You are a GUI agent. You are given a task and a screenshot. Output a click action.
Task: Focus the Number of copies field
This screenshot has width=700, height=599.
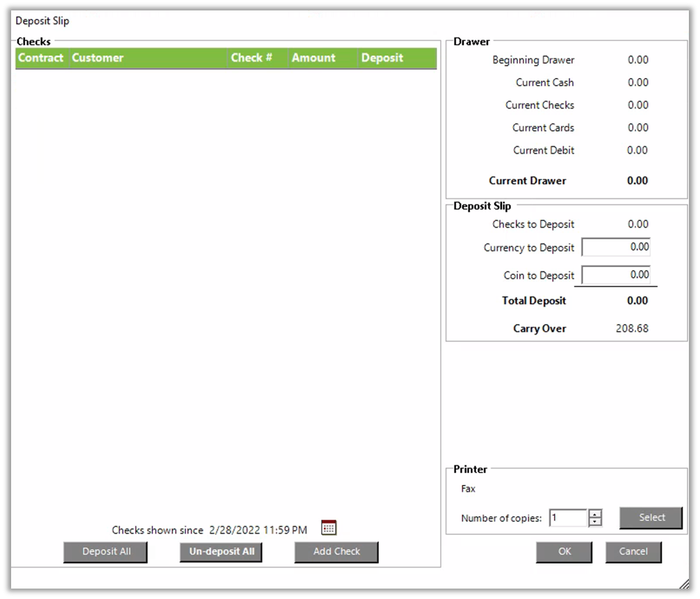(x=568, y=518)
